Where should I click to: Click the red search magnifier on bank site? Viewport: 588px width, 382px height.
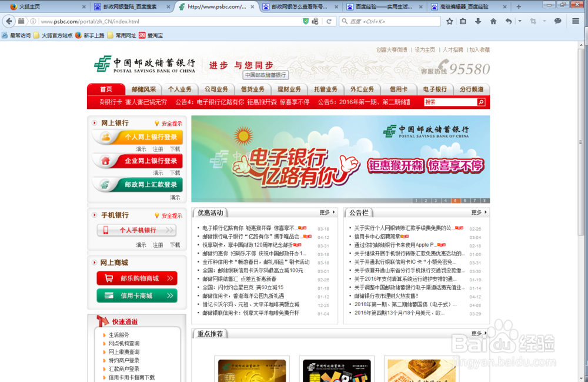(x=481, y=102)
